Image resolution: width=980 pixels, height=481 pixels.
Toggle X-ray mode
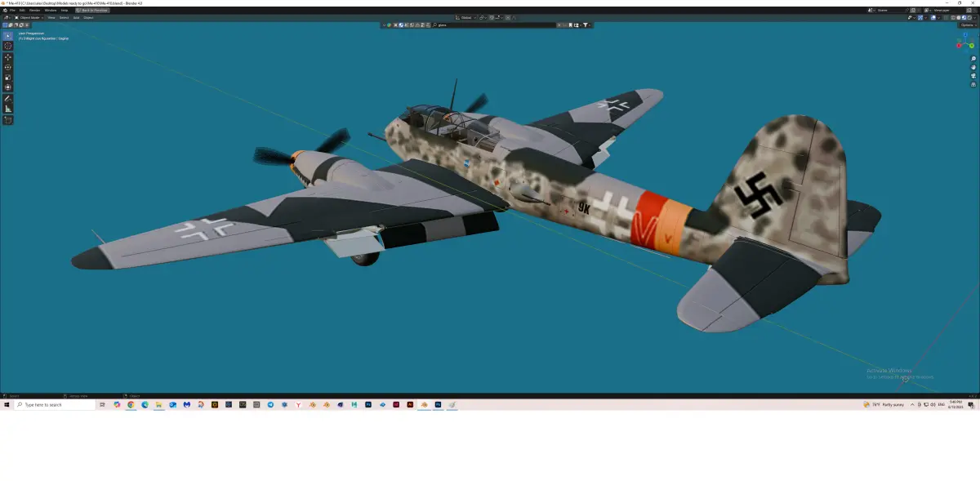[x=946, y=18]
